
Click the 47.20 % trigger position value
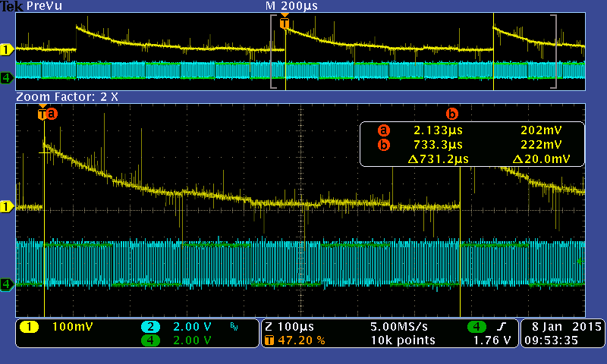(x=301, y=340)
